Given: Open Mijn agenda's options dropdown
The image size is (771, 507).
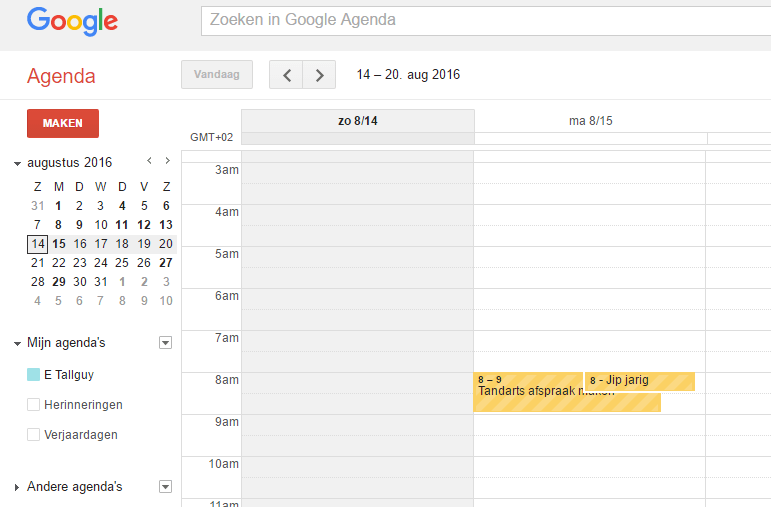Looking at the screenshot, I should 165,343.
